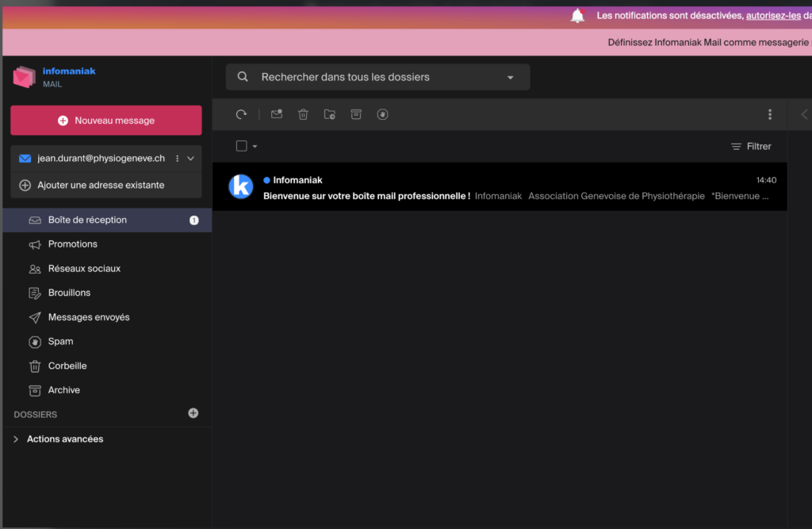Open the Brouillons folder
The width and height of the screenshot is (812, 529).
point(69,293)
